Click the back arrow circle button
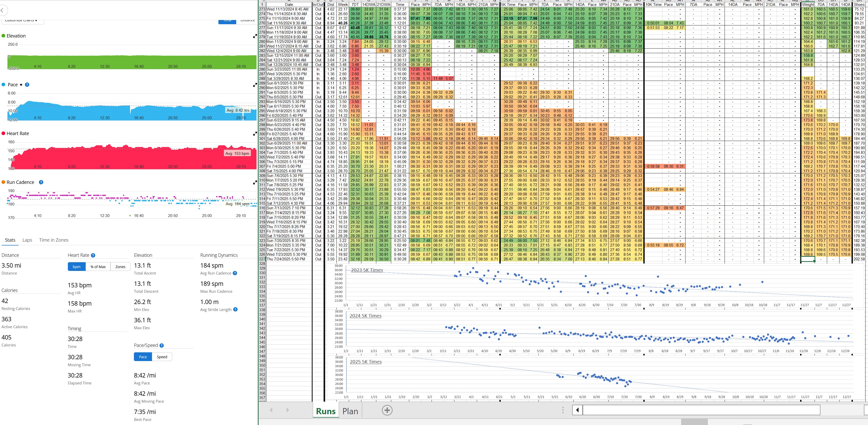868x425 pixels. pyautogui.click(x=2, y=11)
